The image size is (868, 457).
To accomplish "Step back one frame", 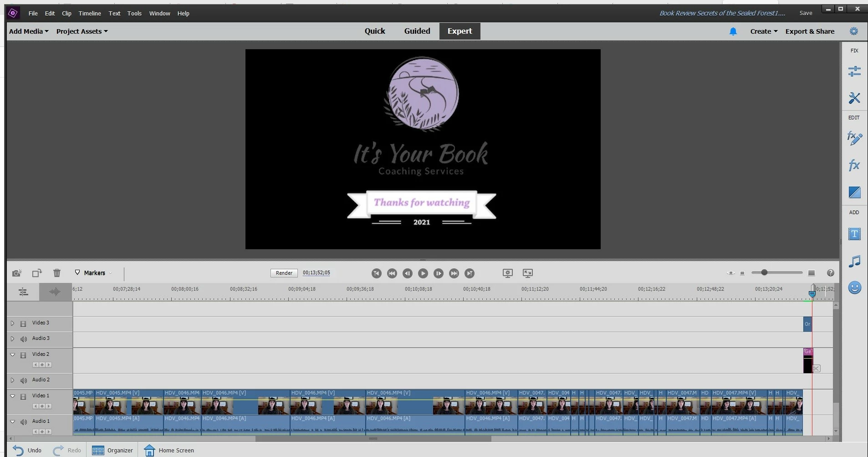I will 408,273.
